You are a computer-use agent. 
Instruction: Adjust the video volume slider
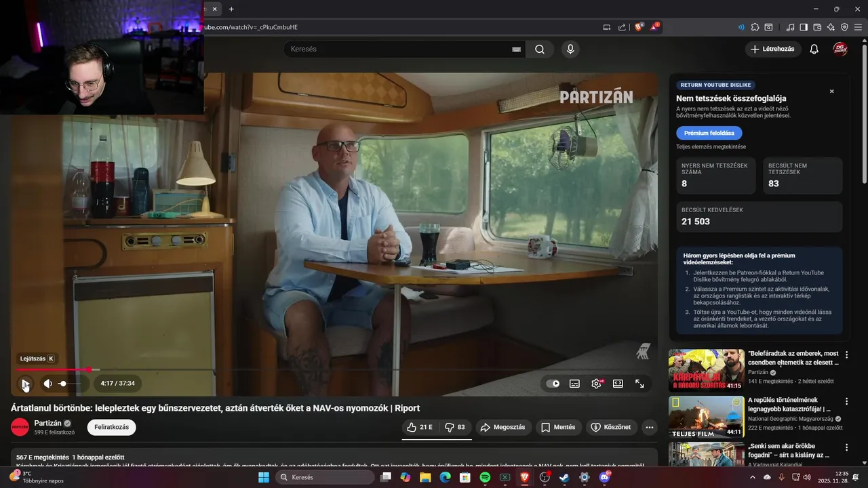70,384
